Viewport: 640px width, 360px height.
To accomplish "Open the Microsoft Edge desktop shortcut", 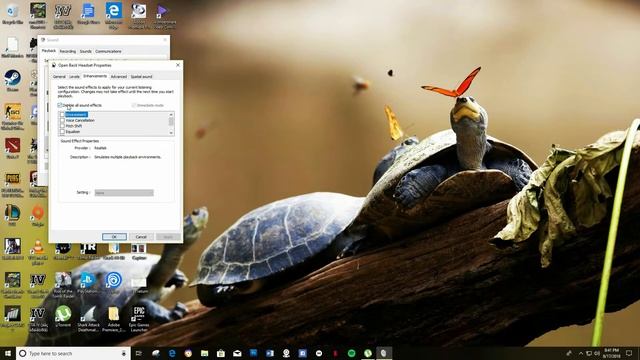I will tap(113, 15).
